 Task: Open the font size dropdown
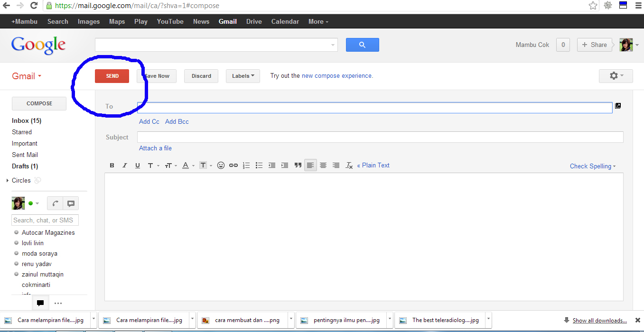(169, 165)
